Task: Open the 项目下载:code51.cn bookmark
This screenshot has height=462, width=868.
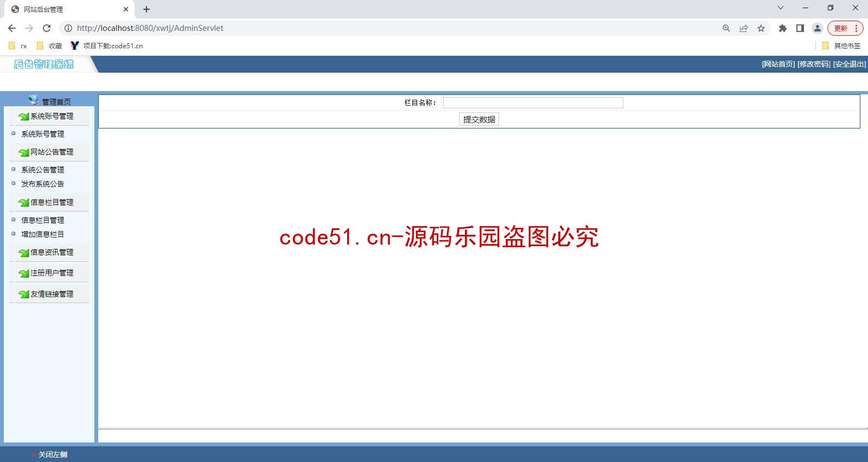Action: coord(107,46)
